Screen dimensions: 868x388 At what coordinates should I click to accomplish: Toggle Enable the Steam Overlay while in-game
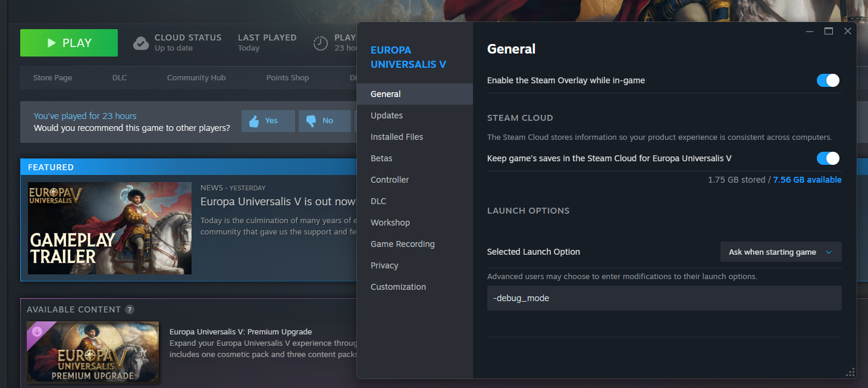point(828,80)
